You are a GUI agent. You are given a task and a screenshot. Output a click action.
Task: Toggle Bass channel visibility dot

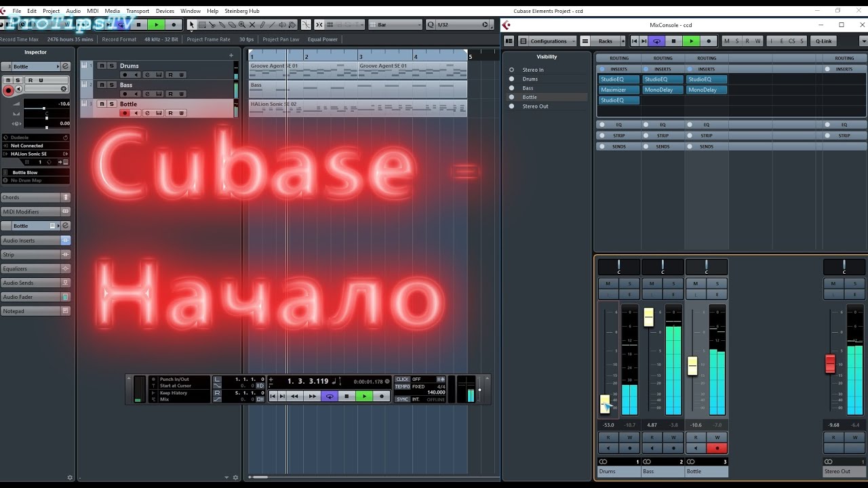click(512, 88)
